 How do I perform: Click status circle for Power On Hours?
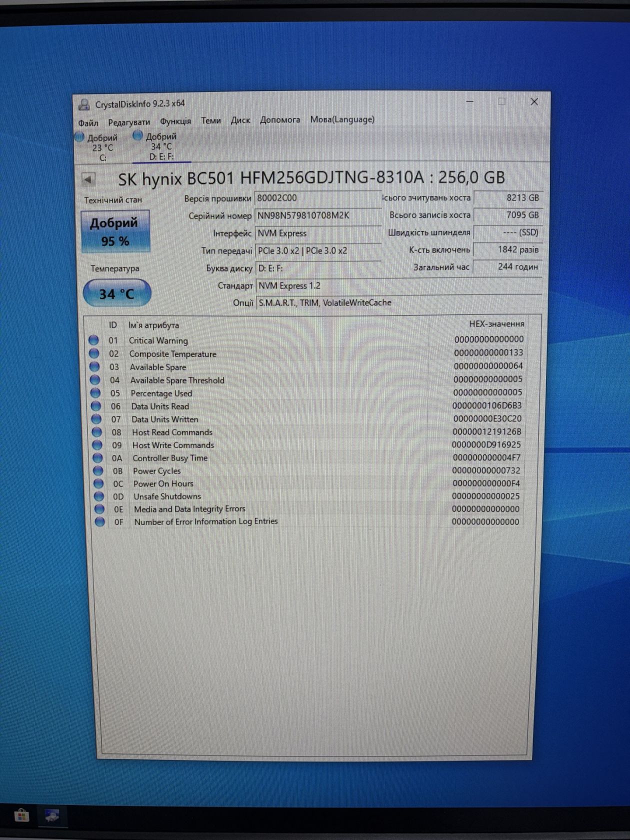tap(98, 483)
